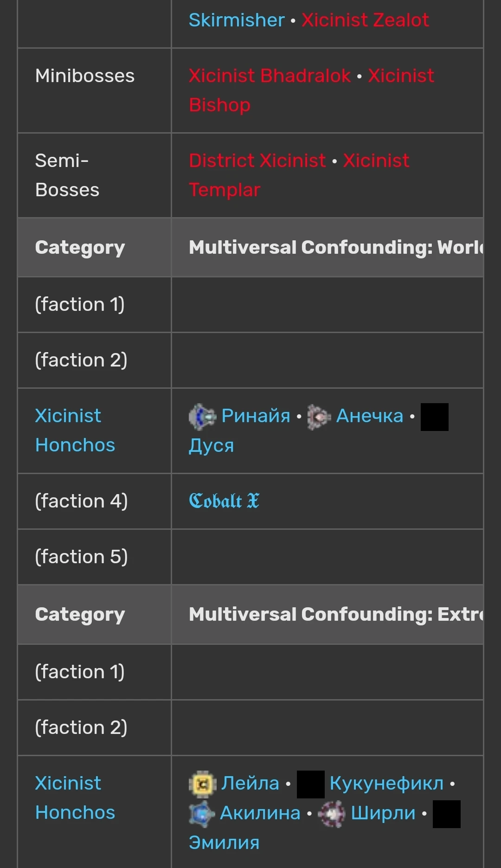Open the Cobalt X gothic-font link

[x=224, y=501]
